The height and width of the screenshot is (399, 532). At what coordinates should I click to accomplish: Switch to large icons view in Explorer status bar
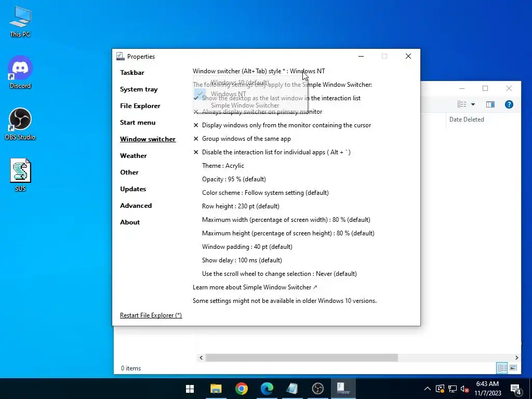pos(513,368)
